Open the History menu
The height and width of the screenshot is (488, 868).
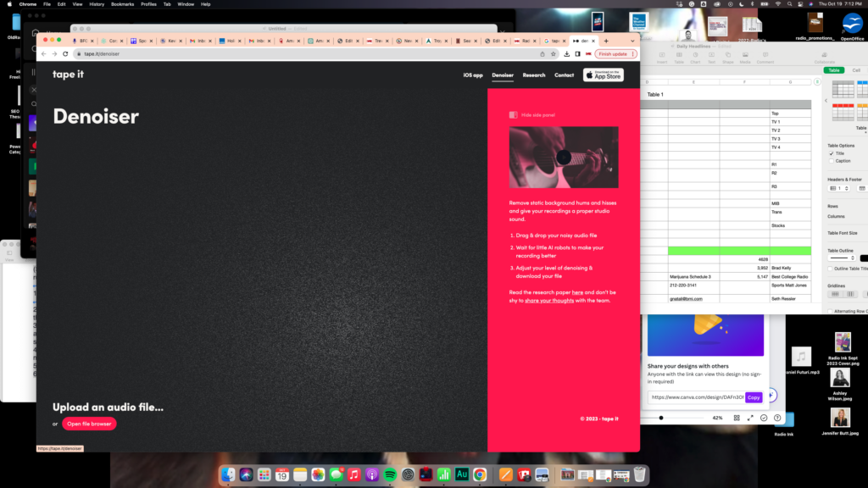(97, 4)
